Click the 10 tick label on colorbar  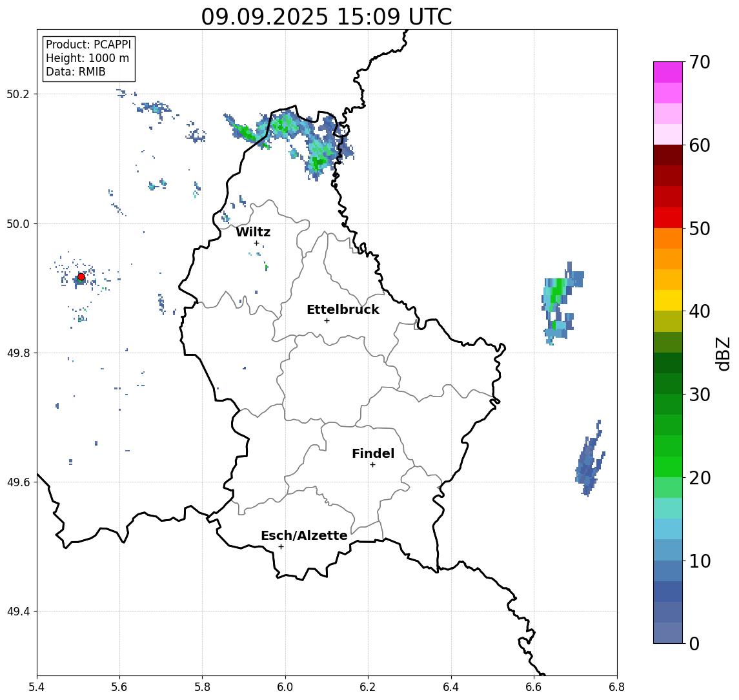point(700,561)
